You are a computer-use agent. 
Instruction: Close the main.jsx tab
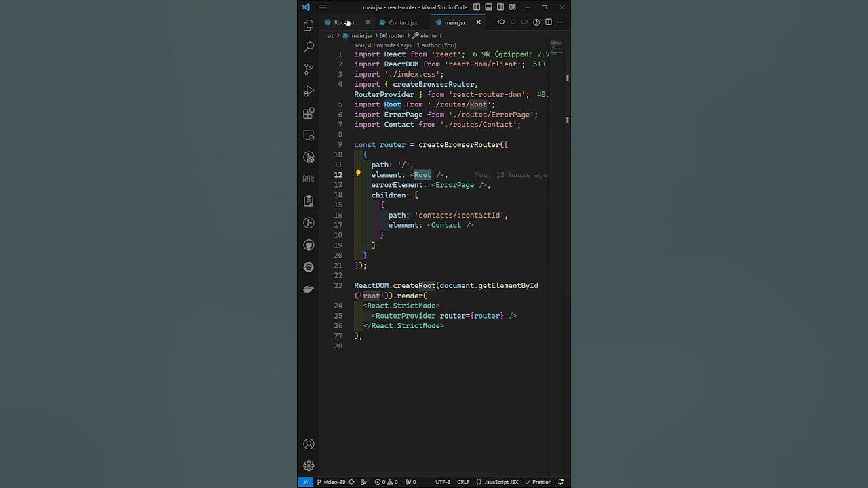coord(478,22)
